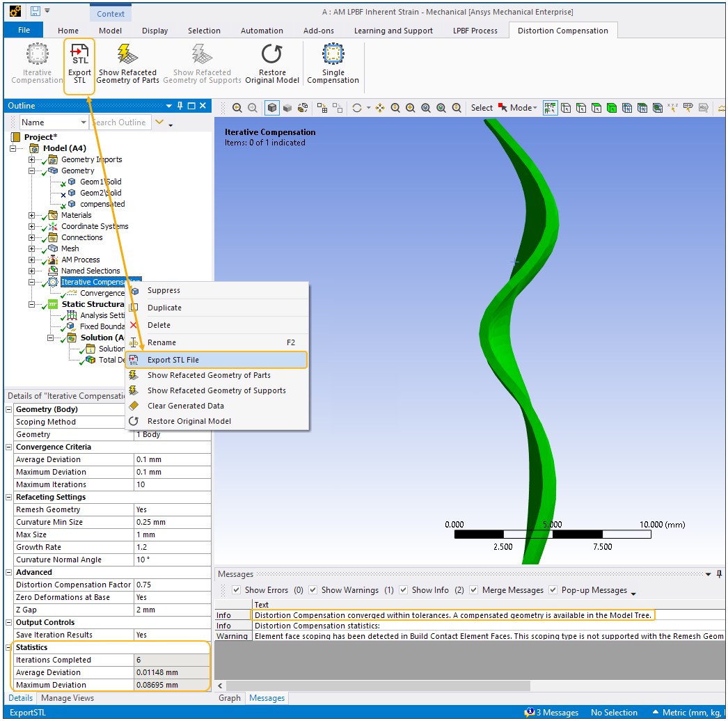This screenshot has height=721, width=728.
Task: Select the Vertex selection filter
Action: [x=566, y=108]
